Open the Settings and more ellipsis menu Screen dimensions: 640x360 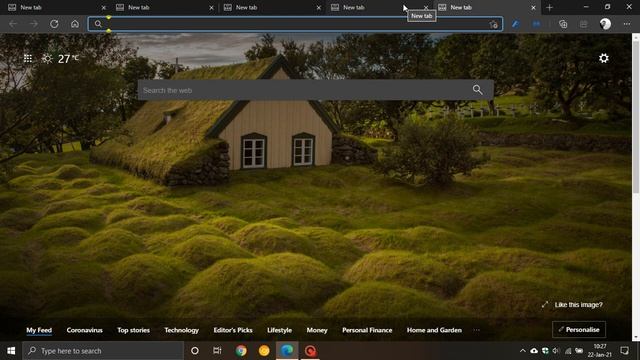(627, 24)
